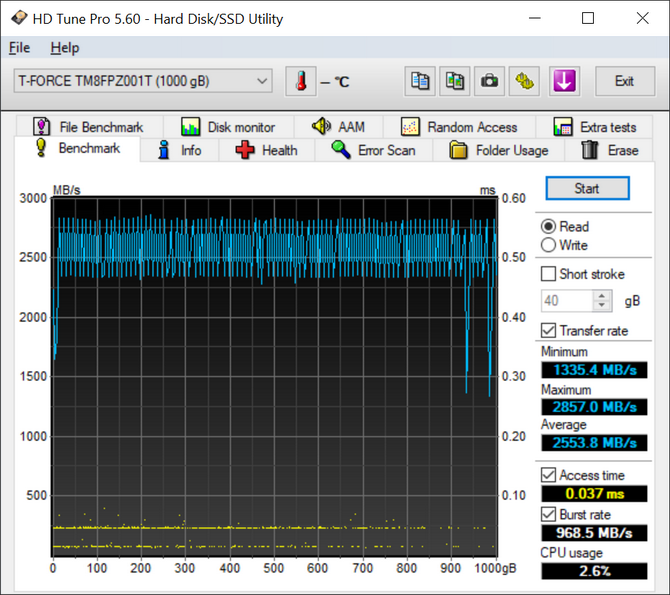The width and height of the screenshot is (670, 595).
Task: Click the thermometer temperature icon
Action: [x=300, y=81]
